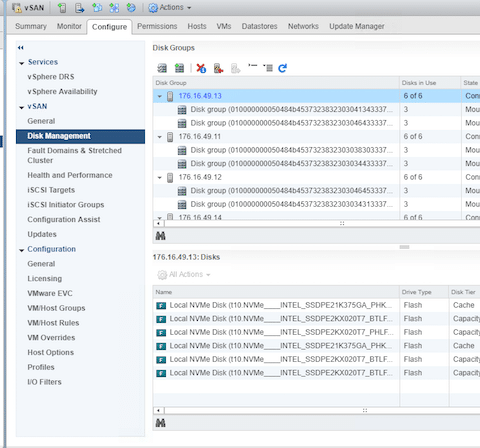This screenshot has width=480, height=448.
Task: Open the Actions dropdown menu
Action: [x=170, y=8]
